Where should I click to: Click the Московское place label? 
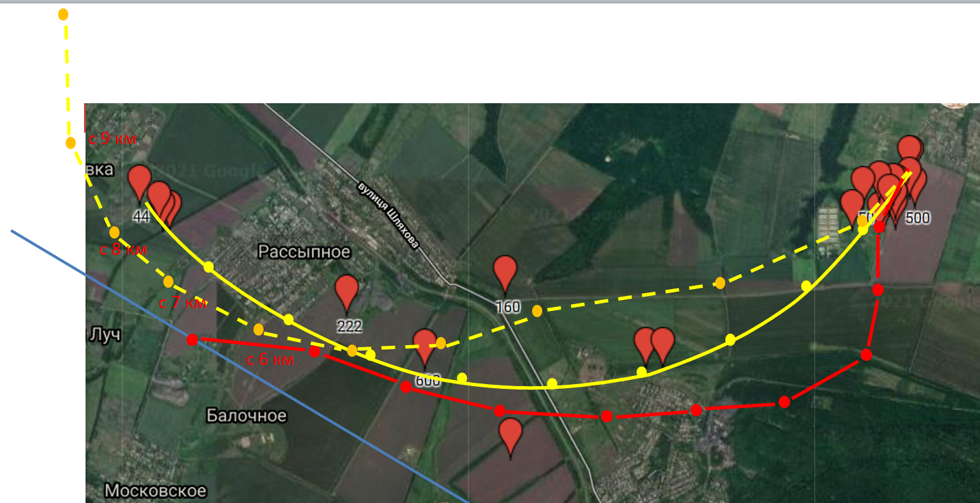coord(156,491)
